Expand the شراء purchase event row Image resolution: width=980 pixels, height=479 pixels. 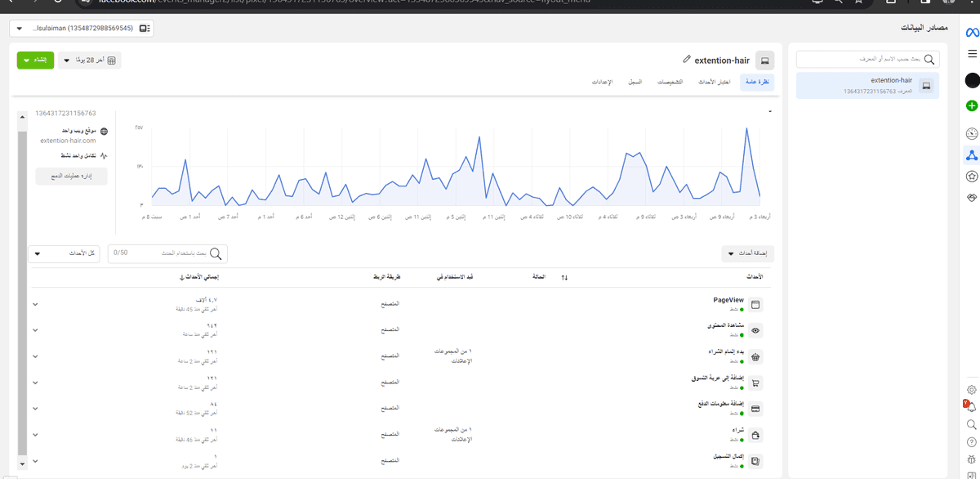pos(35,435)
